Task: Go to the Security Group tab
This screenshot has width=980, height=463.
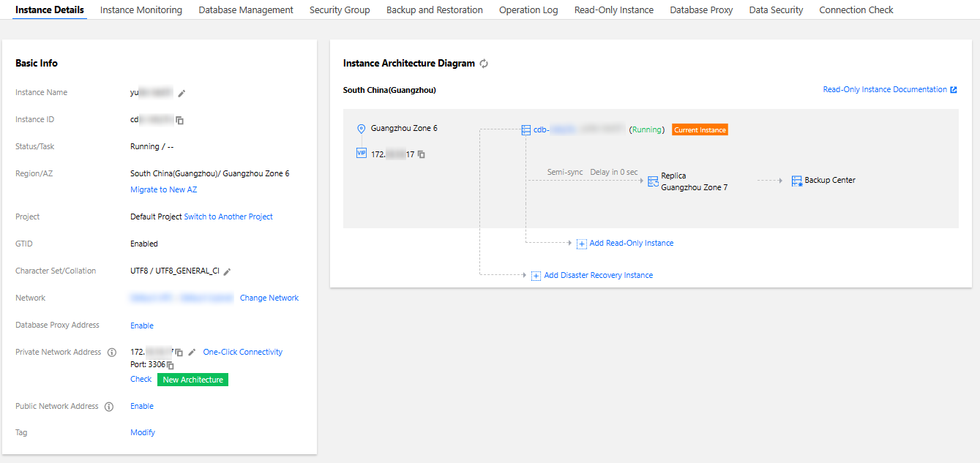Action: [x=340, y=10]
